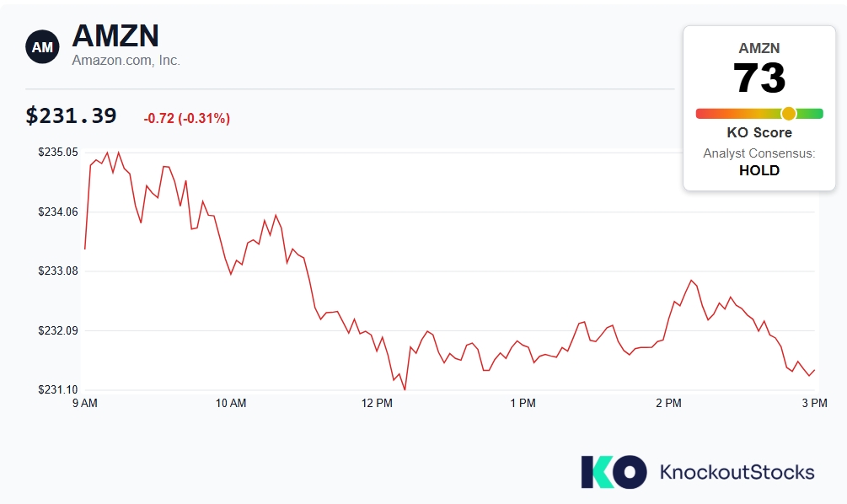The width and height of the screenshot is (847, 504).
Task: Click the $231.10 y-axis label
Action: pos(58,389)
